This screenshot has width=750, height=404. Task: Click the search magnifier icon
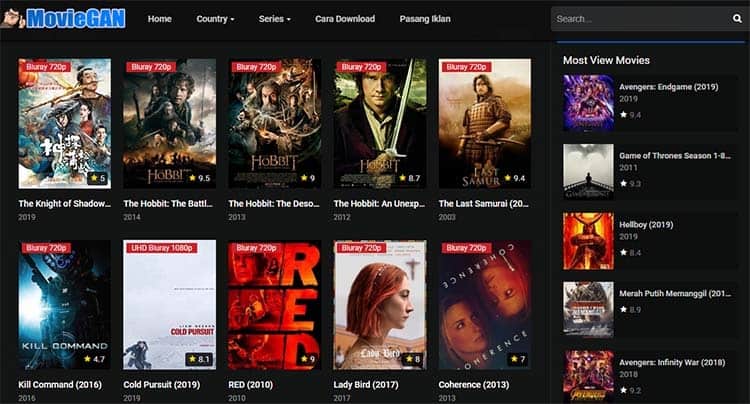click(x=737, y=19)
